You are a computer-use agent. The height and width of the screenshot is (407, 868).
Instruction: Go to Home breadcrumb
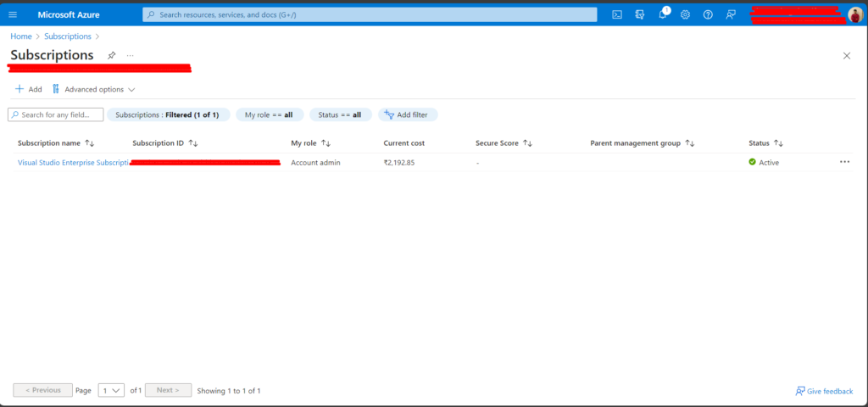click(x=21, y=36)
